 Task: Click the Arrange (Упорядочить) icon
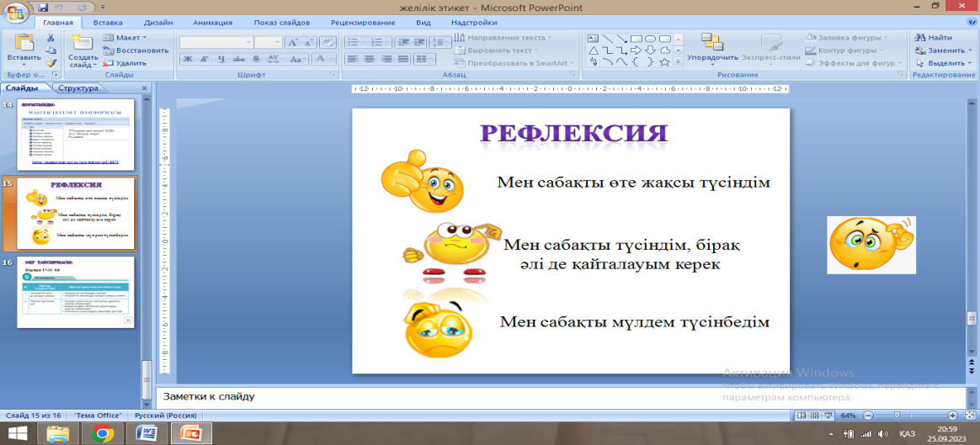pos(711,43)
